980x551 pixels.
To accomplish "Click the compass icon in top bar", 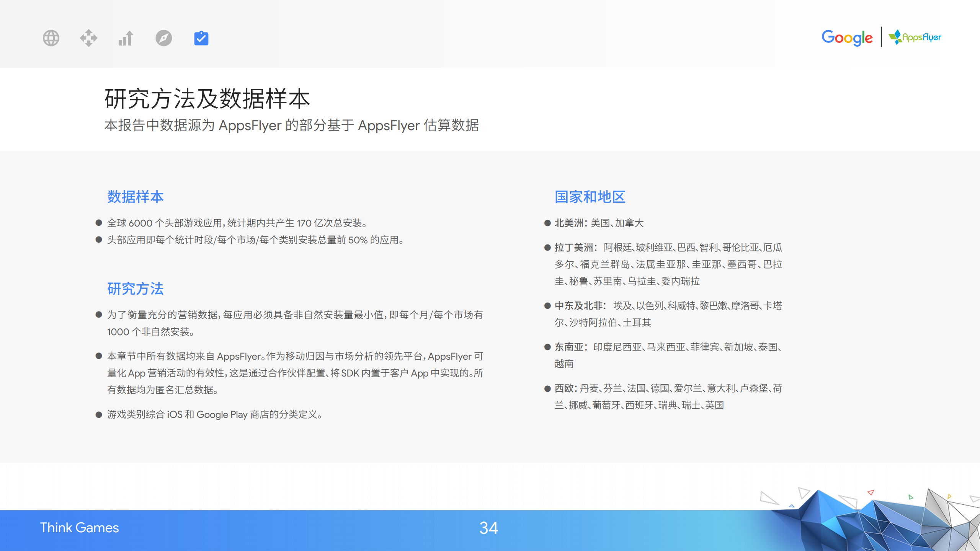I will 163,38.
